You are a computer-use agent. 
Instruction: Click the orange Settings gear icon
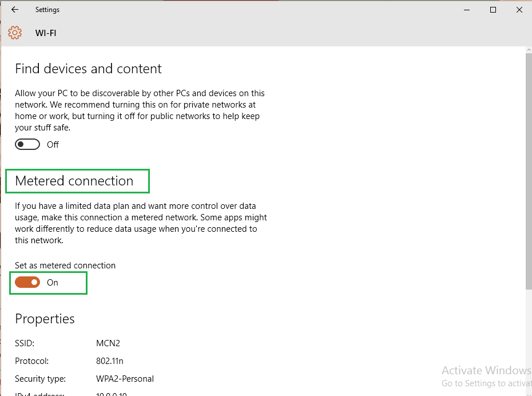[15, 33]
